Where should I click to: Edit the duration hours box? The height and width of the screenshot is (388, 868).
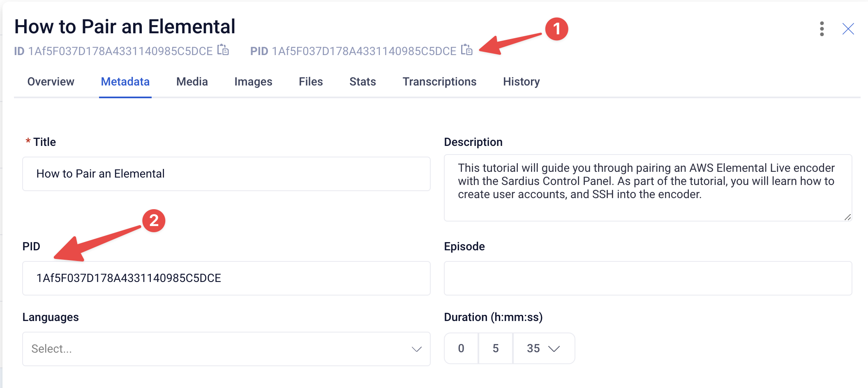click(462, 349)
